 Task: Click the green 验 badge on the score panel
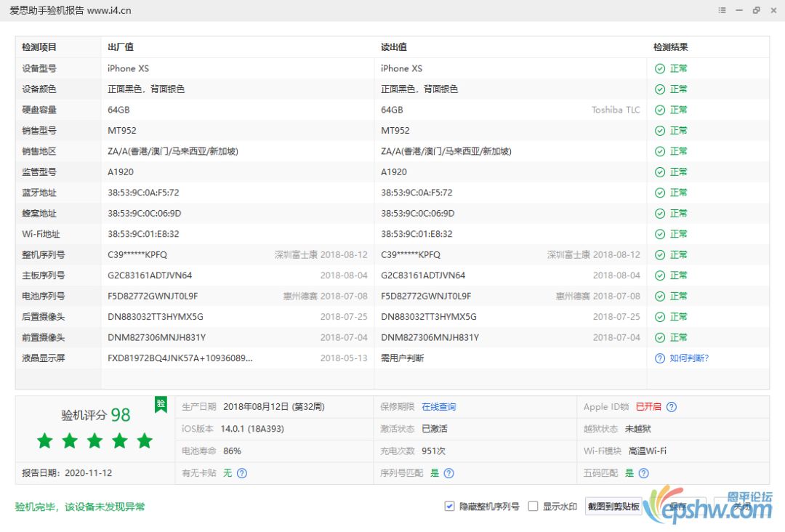161,404
